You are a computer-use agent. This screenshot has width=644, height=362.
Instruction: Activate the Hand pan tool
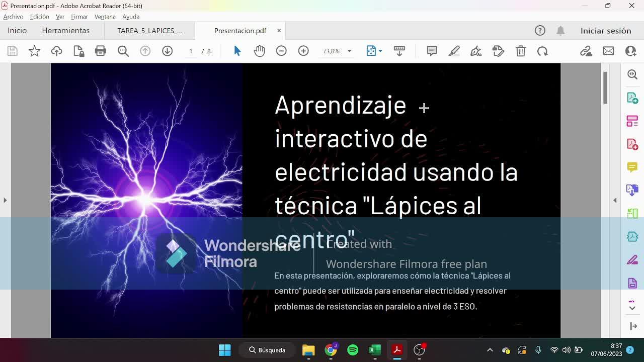tap(259, 51)
